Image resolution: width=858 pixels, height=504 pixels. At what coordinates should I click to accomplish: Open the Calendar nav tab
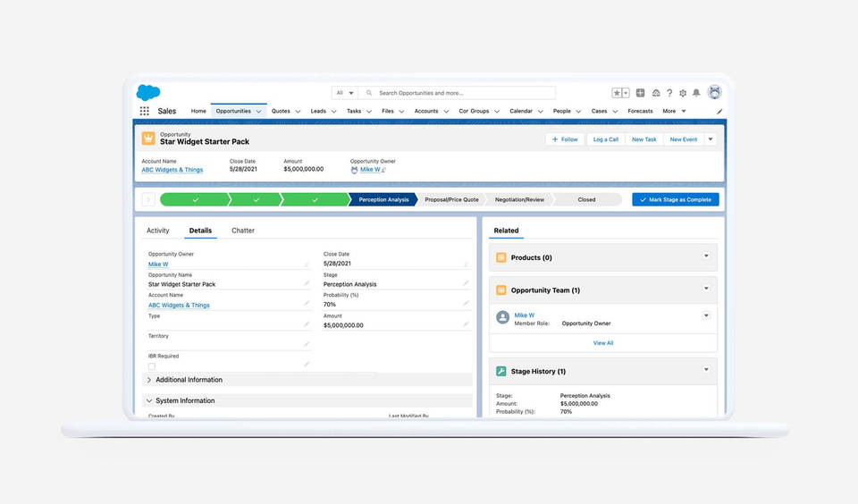(x=521, y=111)
